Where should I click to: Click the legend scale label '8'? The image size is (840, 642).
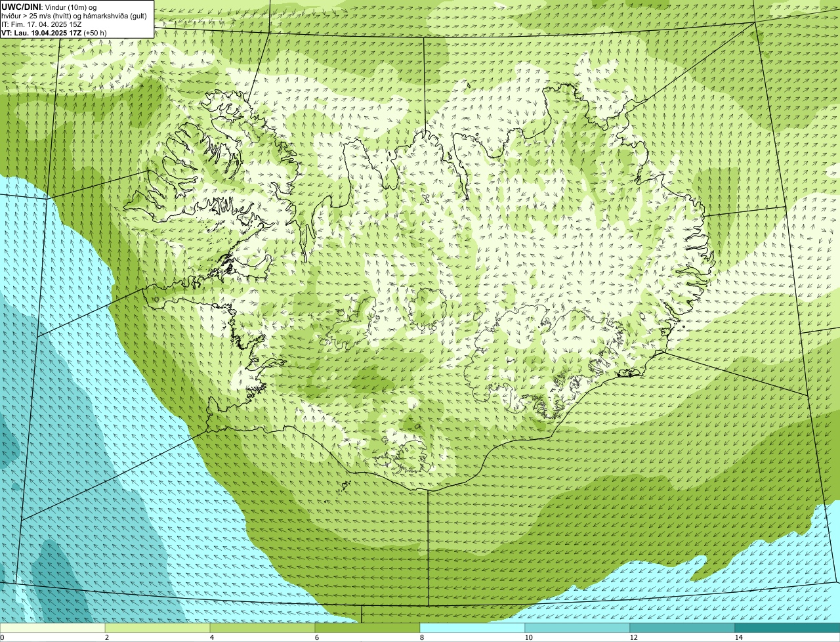pyautogui.click(x=421, y=637)
